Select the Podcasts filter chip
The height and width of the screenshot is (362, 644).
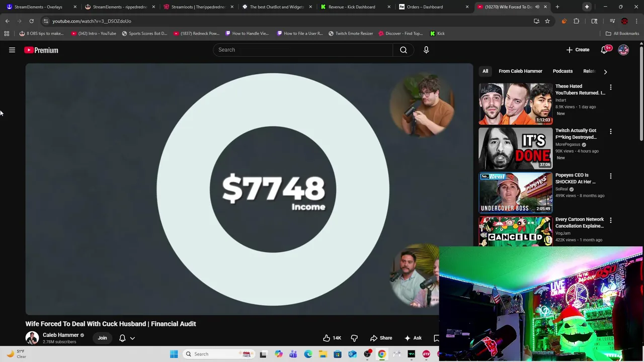tap(562, 71)
